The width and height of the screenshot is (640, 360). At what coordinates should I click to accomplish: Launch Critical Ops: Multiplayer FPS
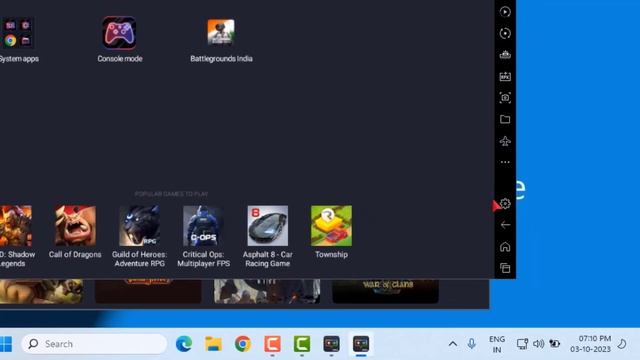tap(203, 226)
